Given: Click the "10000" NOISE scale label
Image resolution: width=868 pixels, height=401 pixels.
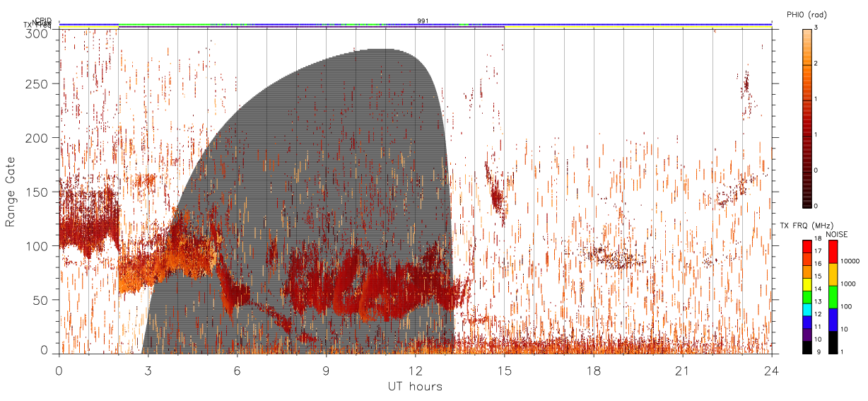Looking at the screenshot, I should click(x=849, y=261).
